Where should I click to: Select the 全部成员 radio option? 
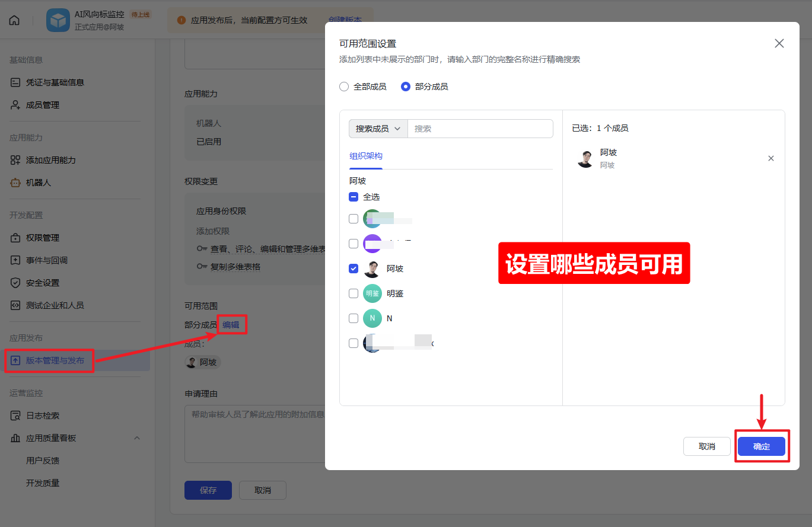pos(344,87)
